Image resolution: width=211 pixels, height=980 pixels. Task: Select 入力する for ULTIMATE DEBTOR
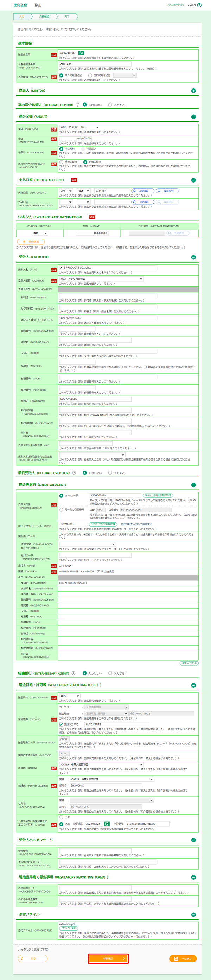110,105
